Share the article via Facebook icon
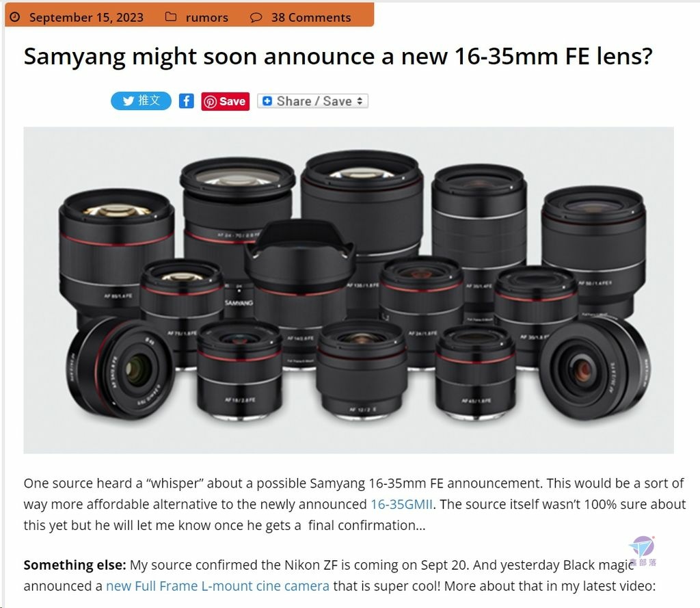 pyautogui.click(x=186, y=101)
